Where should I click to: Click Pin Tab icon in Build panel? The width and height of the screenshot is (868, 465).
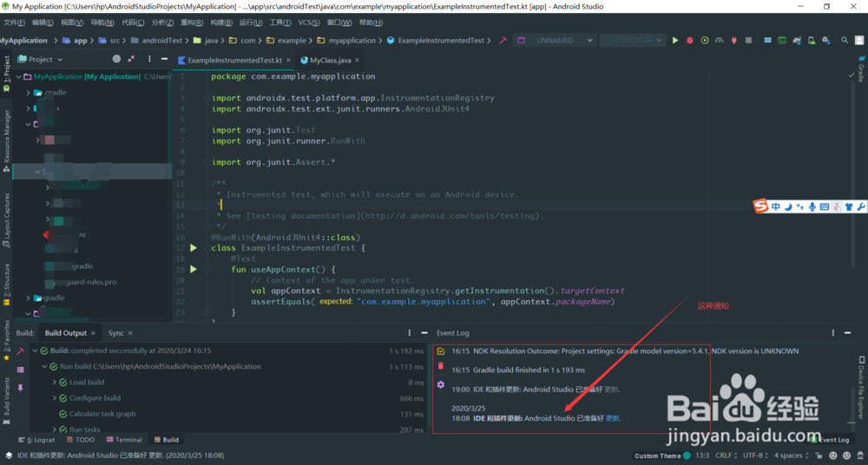pos(21,388)
